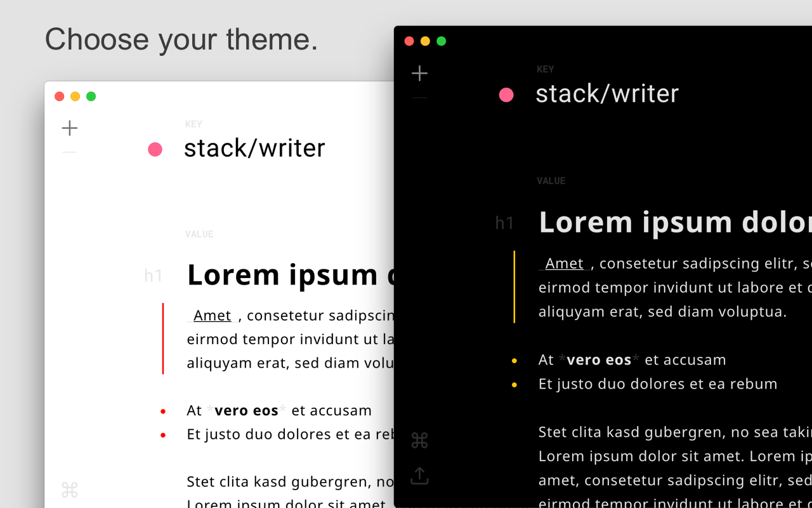The width and height of the screenshot is (812, 508).
Task: Edit the stack/writer key field in dark window
Action: [x=607, y=94]
